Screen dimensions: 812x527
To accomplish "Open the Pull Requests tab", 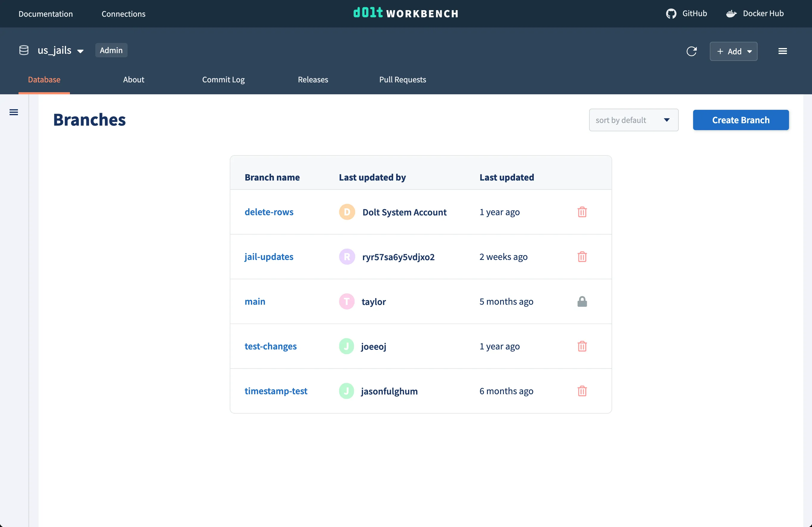I will 402,79.
